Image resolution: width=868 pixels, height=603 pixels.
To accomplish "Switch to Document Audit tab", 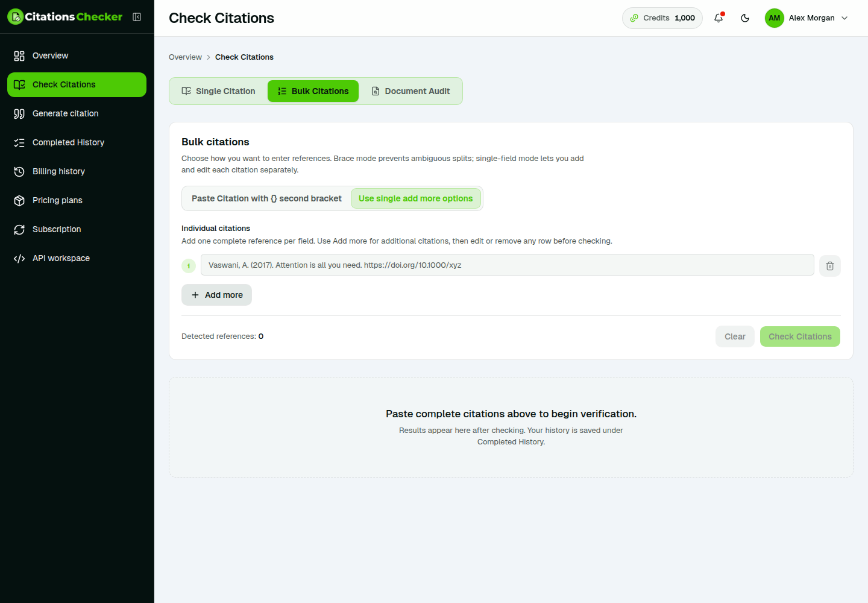I will pyautogui.click(x=410, y=91).
